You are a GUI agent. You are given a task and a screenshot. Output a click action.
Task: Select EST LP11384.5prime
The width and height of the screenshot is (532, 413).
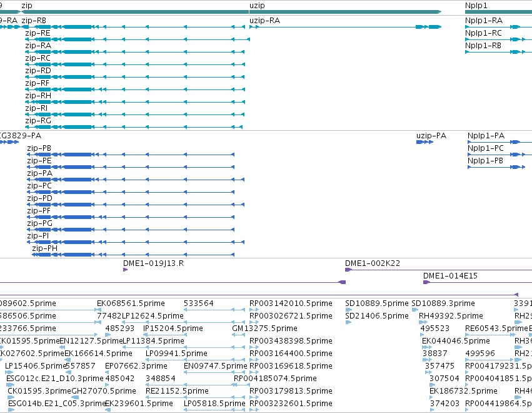[153, 341]
